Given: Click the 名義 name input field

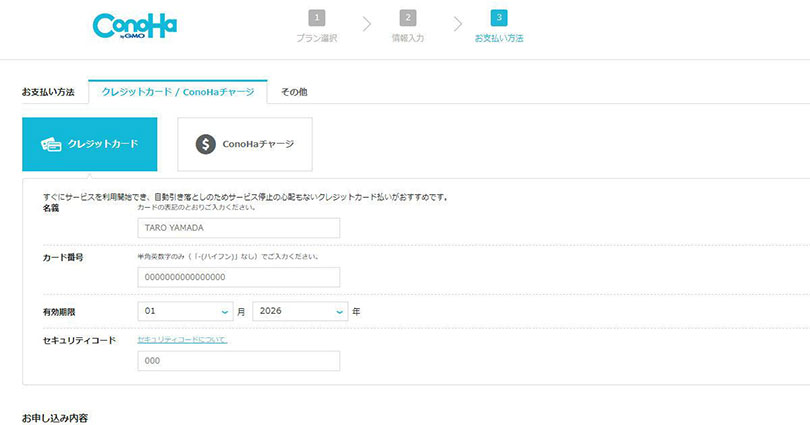Looking at the screenshot, I should (x=239, y=228).
